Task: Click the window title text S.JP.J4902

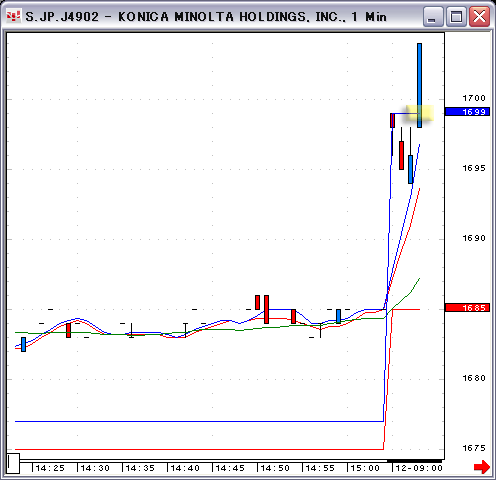Action: [62, 17]
